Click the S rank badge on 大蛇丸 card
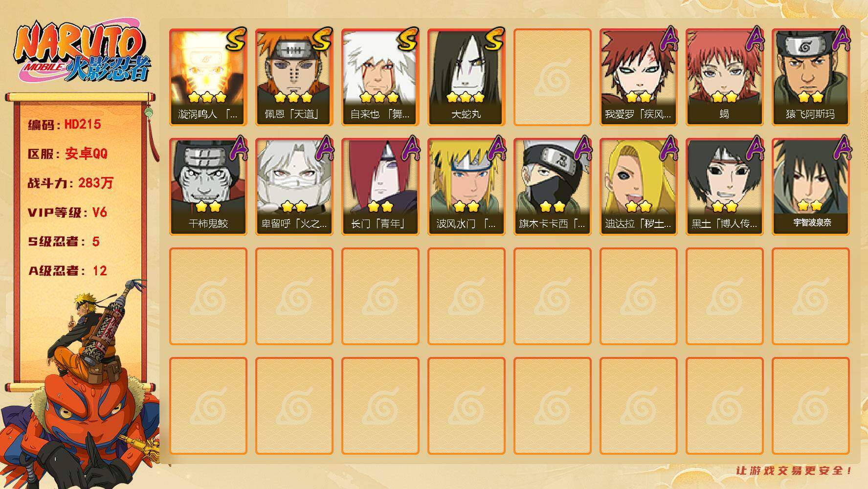The image size is (868, 489). click(495, 39)
